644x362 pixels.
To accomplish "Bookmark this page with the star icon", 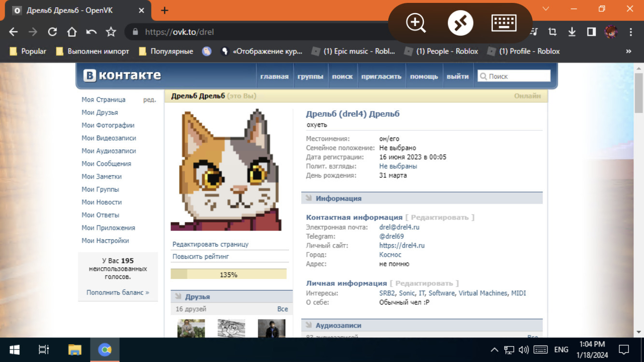I will coord(111,32).
